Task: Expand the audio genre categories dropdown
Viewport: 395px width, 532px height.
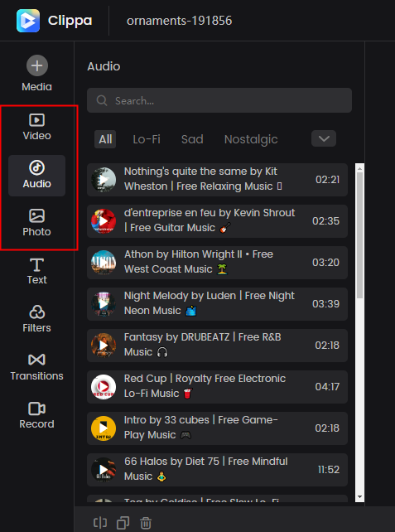Action: (324, 138)
